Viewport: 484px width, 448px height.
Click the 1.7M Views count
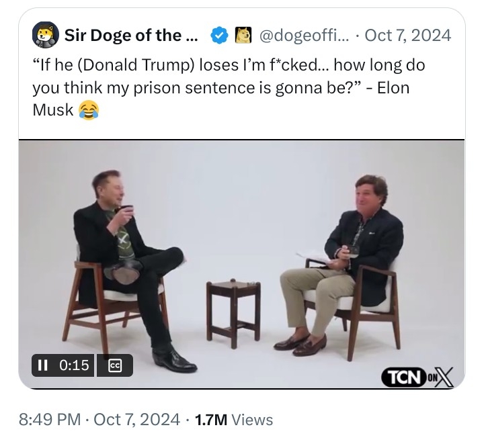click(x=234, y=420)
